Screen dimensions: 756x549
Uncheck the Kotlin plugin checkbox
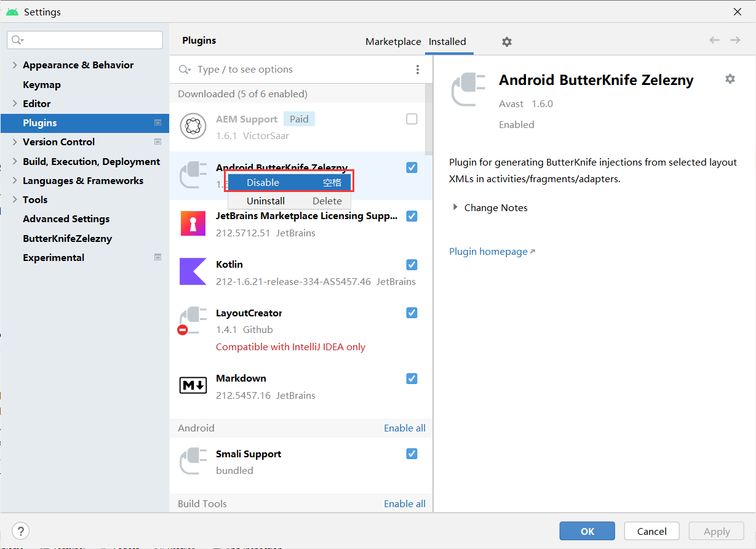(x=412, y=265)
